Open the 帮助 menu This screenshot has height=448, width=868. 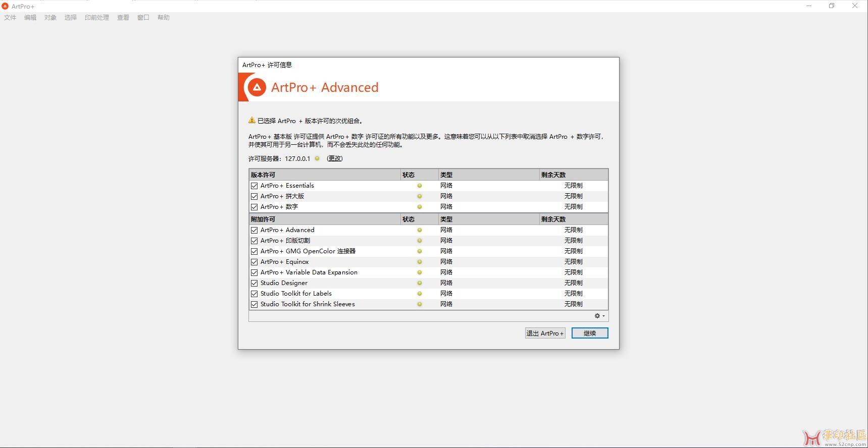coord(164,17)
